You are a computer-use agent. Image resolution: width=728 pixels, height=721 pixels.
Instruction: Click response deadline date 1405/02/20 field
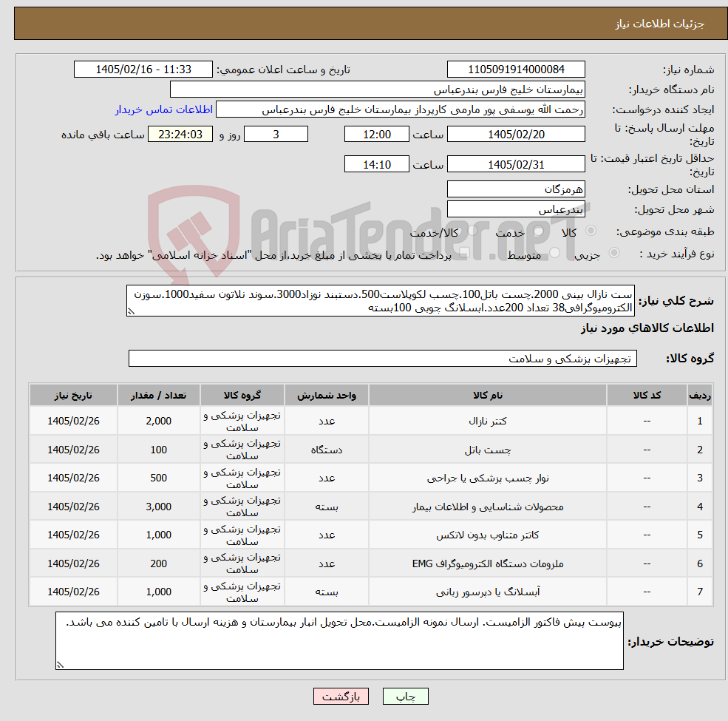pos(516,135)
